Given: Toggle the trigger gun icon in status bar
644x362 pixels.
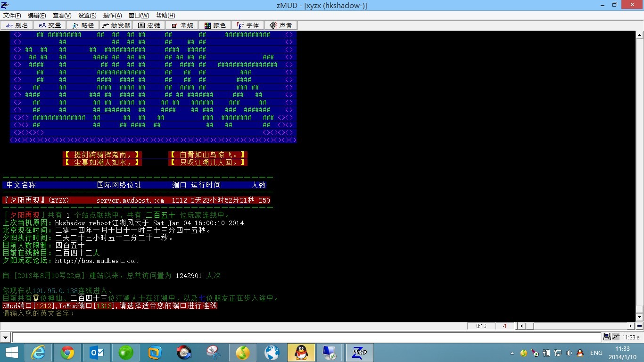Looking at the screenshot, I should point(616,337).
